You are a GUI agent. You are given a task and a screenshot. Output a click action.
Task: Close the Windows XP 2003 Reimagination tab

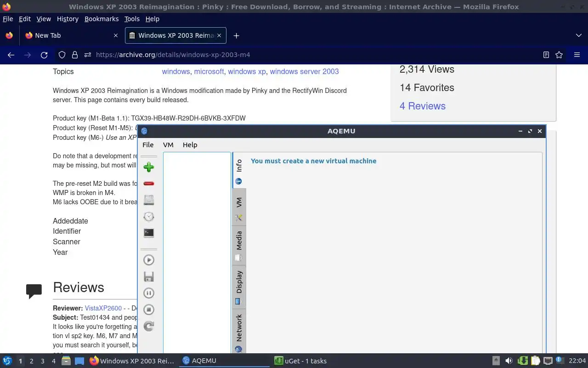point(219,35)
